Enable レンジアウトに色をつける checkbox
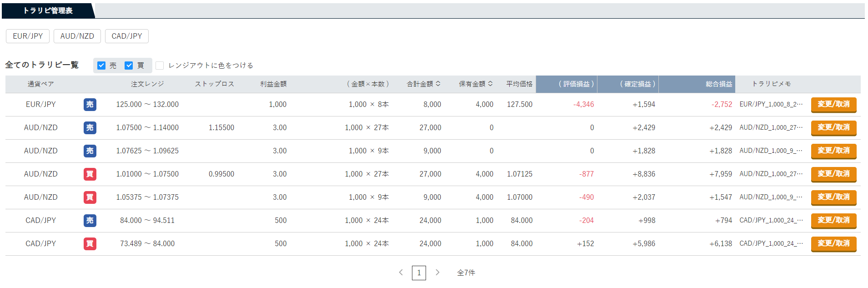 (x=160, y=66)
